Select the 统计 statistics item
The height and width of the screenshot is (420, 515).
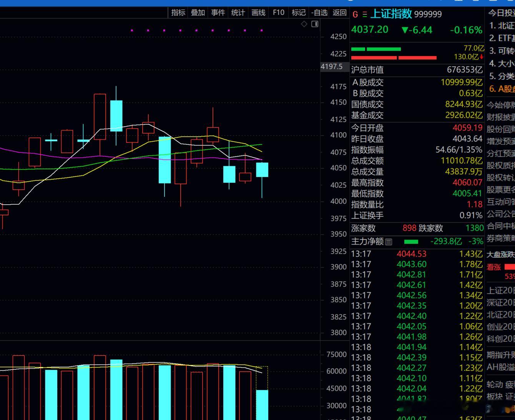click(238, 13)
